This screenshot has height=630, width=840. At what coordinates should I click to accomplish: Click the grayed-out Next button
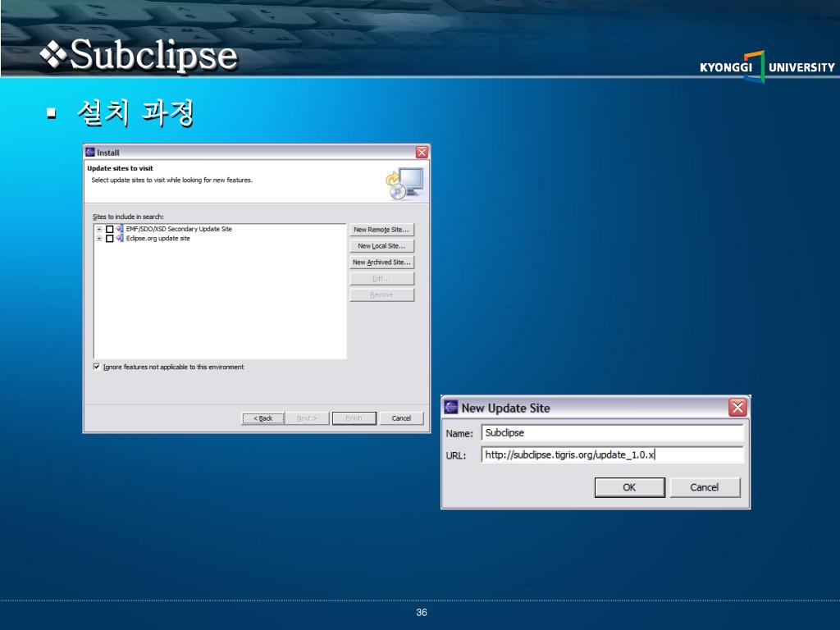[307, 418]
